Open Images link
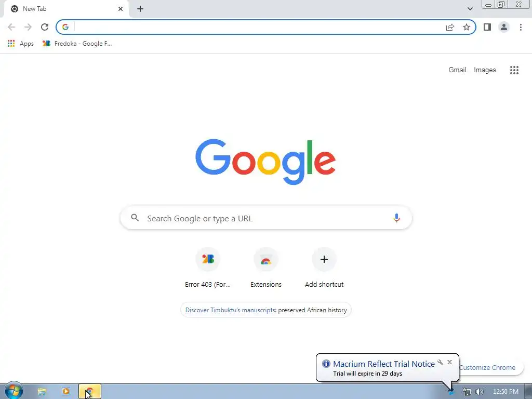This screenshot has height=399, width=532. pyautogui.click(x=485, y=70)
